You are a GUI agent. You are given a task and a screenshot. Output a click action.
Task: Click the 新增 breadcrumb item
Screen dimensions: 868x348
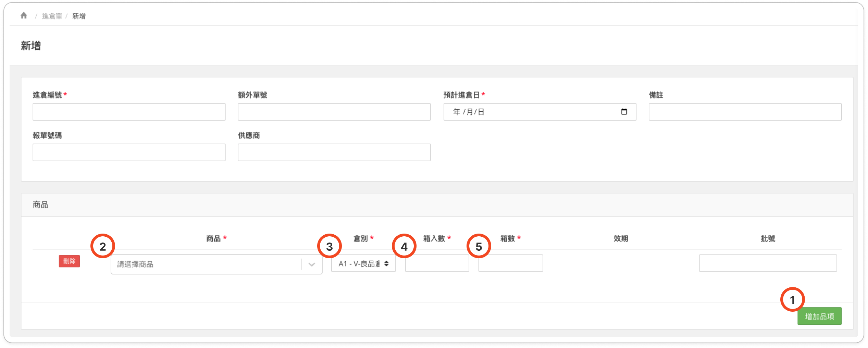pyautogui.click(x=79, y=16)
